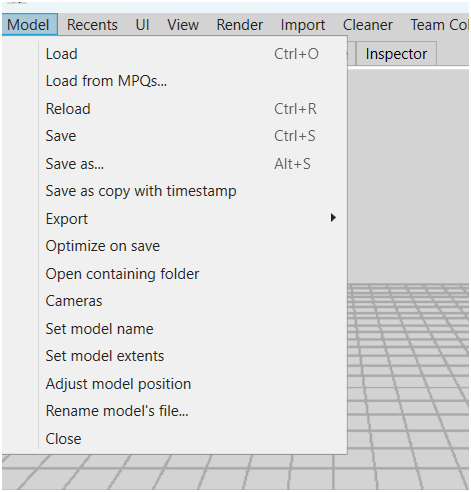Open the Render menu

pos(240,25)
